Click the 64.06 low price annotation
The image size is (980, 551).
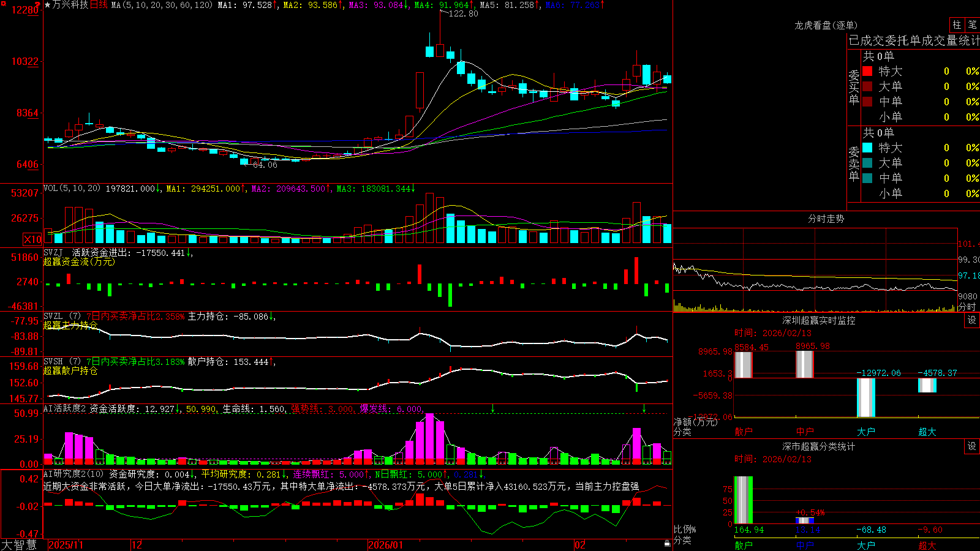(265, 165)
